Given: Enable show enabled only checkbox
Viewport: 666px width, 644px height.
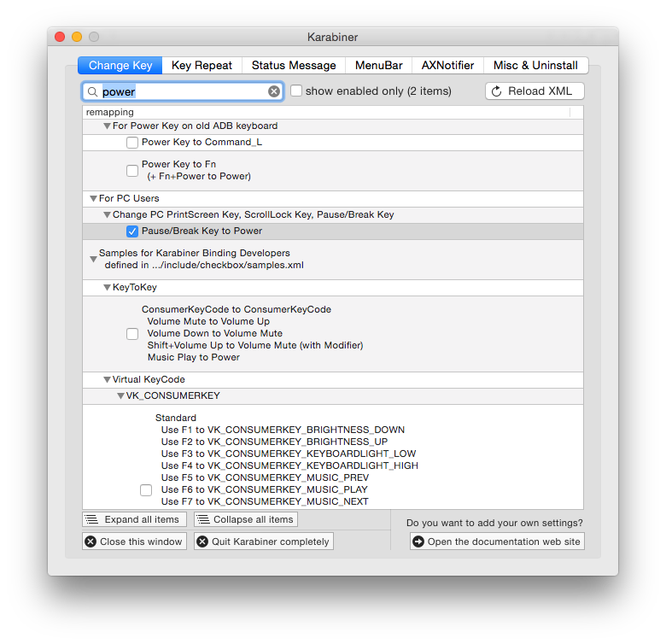Looking at the screenshot, I should point(296,91).
